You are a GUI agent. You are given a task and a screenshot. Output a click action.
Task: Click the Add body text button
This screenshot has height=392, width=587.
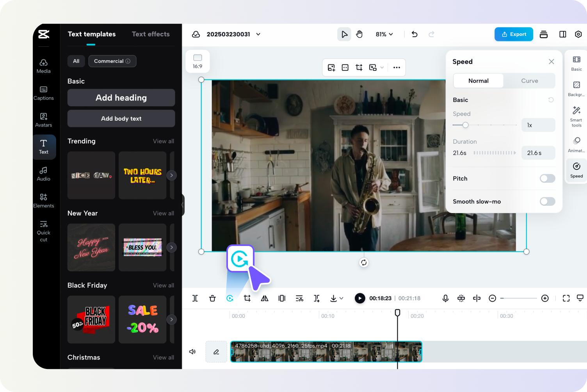coord(121,118)
